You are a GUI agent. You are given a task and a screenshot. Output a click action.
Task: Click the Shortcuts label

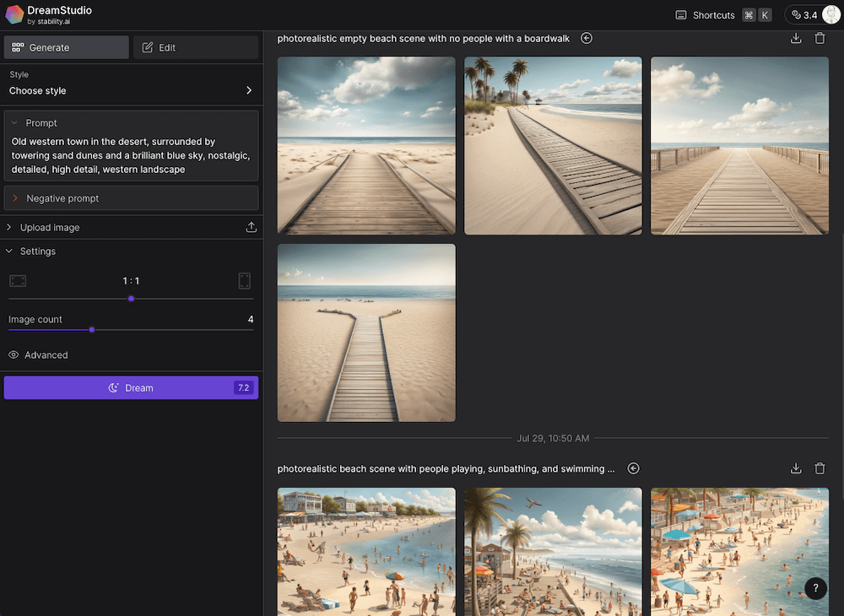pos(714,15)
